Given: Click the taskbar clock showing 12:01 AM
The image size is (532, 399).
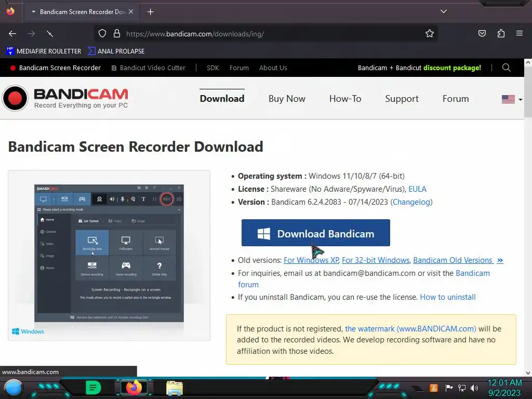Looking at the screenshot, I should pyautogui.click(x=504, y=388).
